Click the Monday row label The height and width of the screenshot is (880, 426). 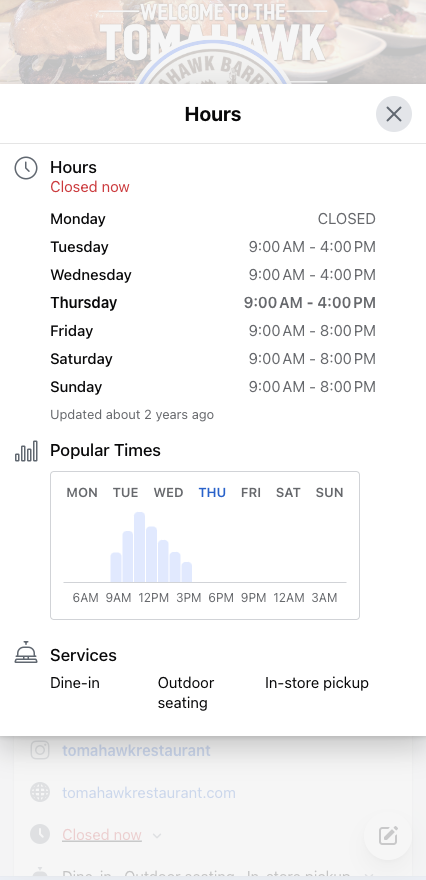(78, 219)
